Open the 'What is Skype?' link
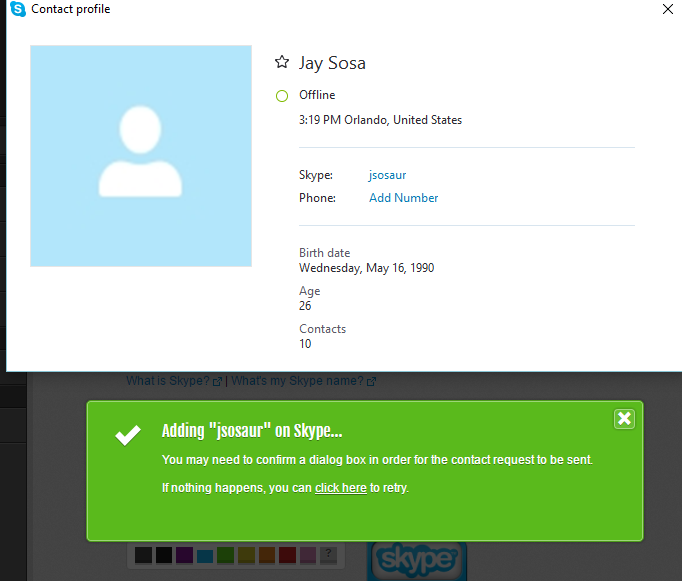Viewport: 682px width, 581px height. (x=168, y=381)
